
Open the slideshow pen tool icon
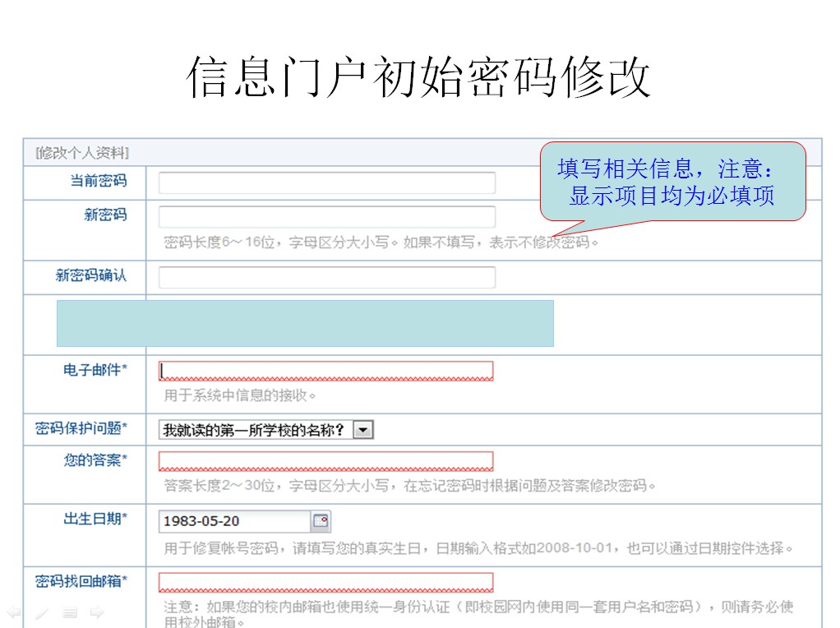(x=42, y=612)
